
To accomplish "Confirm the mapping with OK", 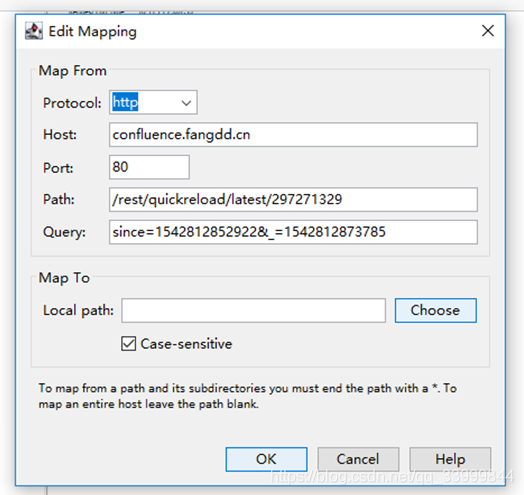I will [x=266, y=459].
